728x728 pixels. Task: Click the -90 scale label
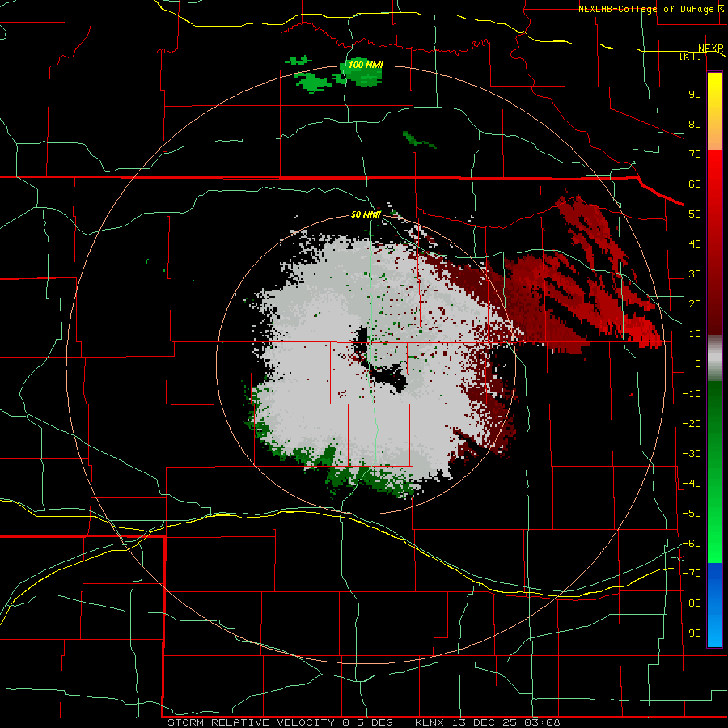[692, 633]
